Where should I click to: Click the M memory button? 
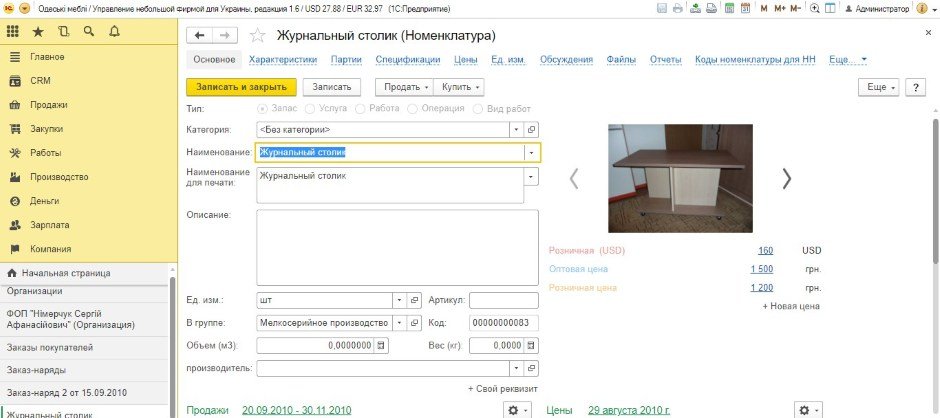(x=764, y=9)
